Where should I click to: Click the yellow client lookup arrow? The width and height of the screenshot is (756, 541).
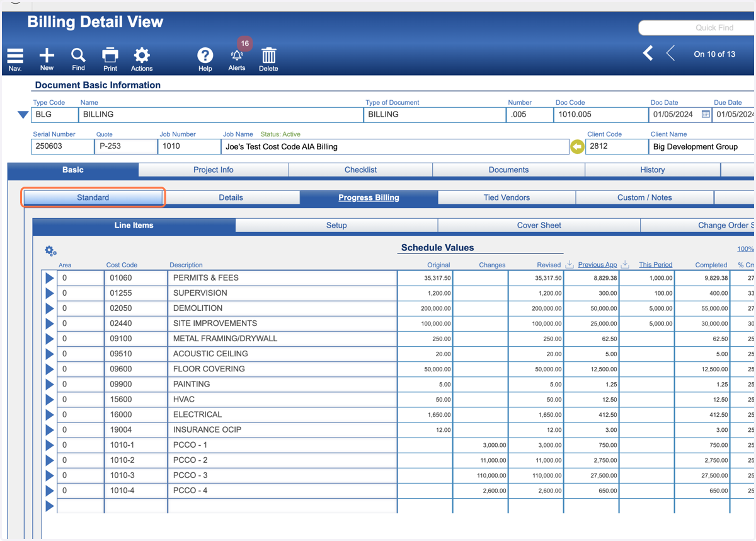(577, 147)
